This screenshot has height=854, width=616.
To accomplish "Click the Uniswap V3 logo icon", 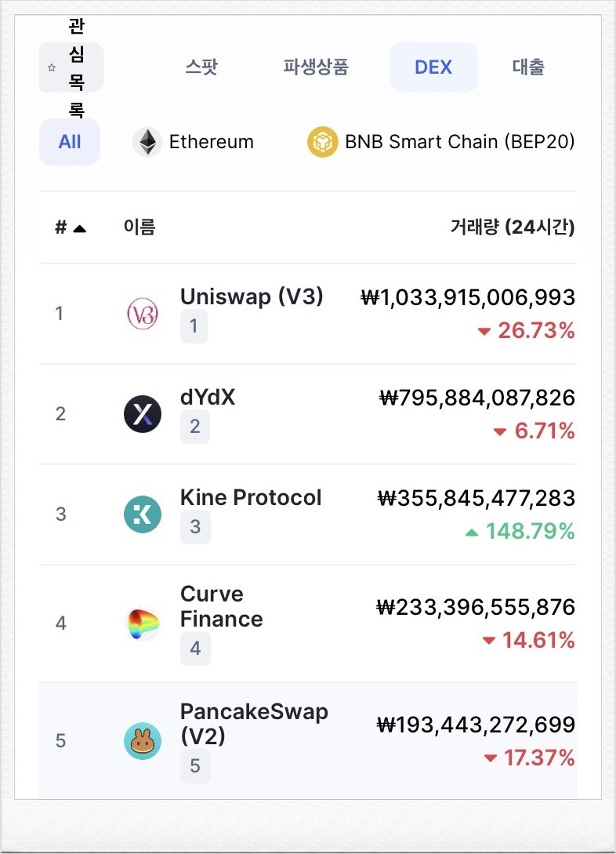I will pos(143,313).
